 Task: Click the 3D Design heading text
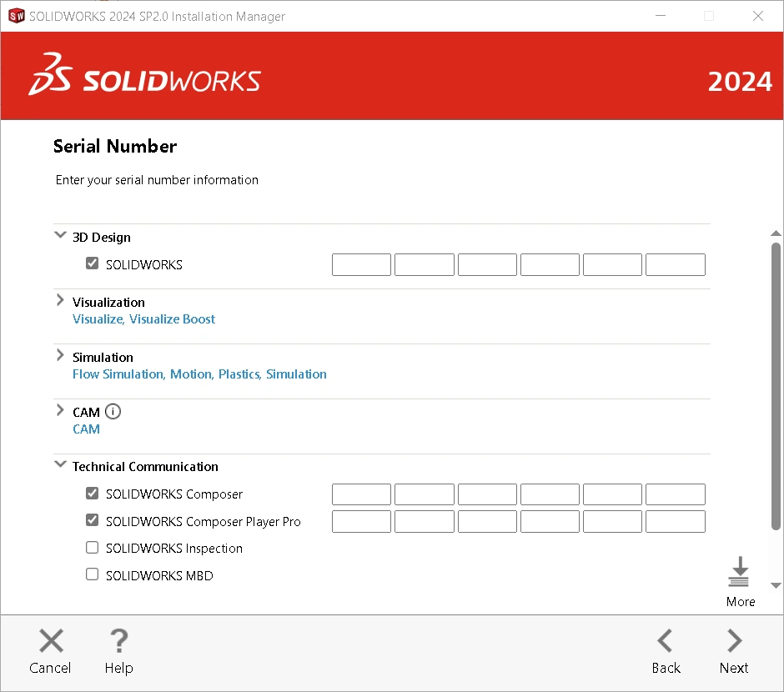[x=102, y=238]
